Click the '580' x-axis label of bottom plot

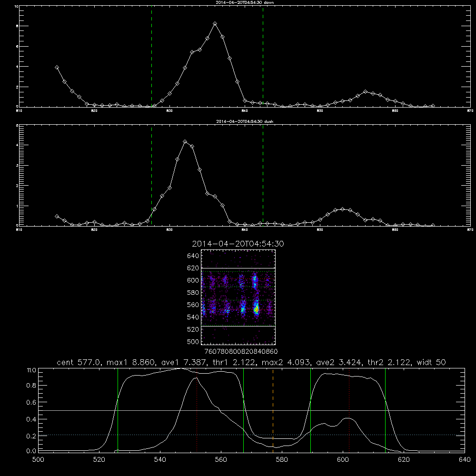[x=282, y=460]
